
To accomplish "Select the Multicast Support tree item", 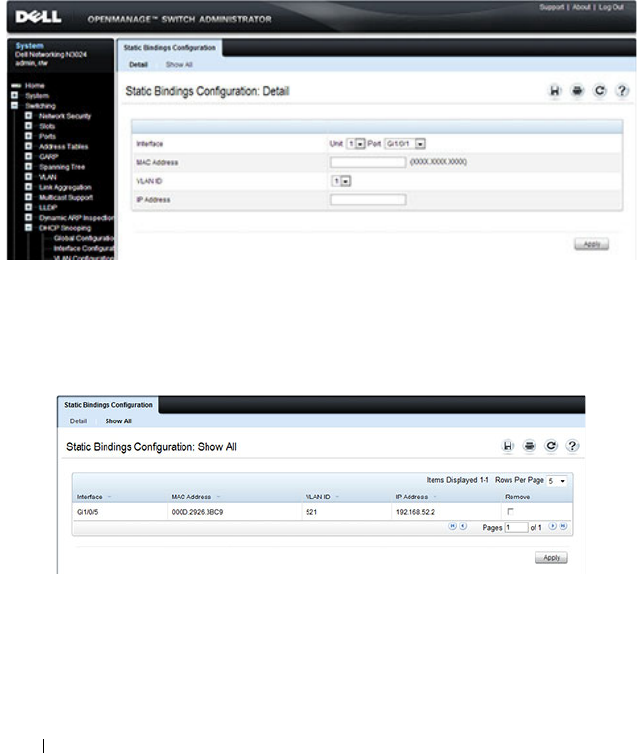I will pos(66,197).
